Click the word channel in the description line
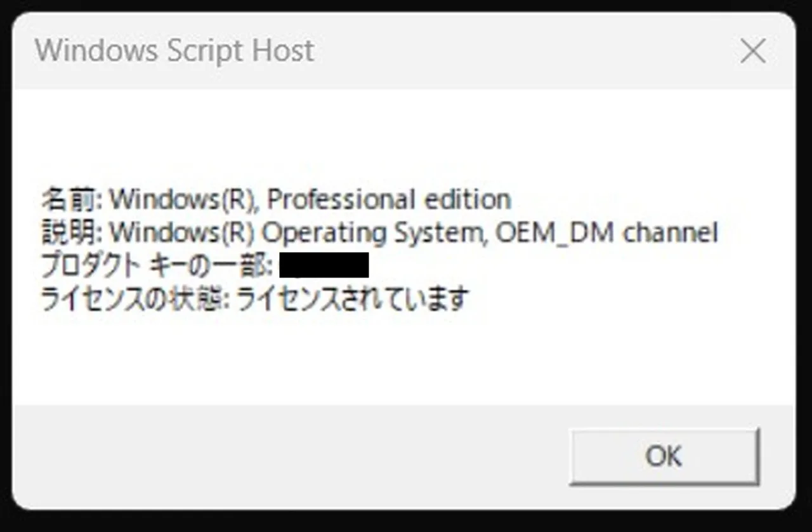Image resolution: width=812 pixels, height=532 pixels. pyautogui.click(x=670, y=233)
